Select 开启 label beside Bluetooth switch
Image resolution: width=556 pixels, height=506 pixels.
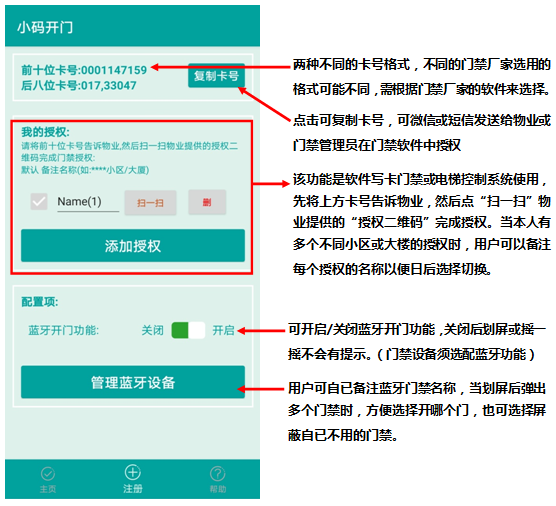223,330
